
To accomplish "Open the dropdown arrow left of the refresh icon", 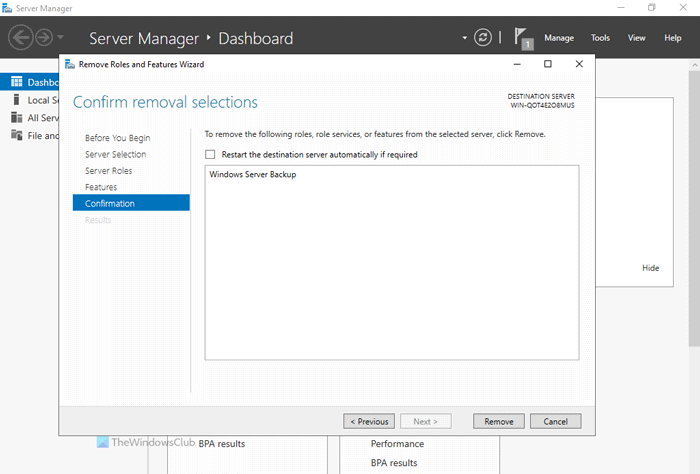I will [x=464, y=38].
